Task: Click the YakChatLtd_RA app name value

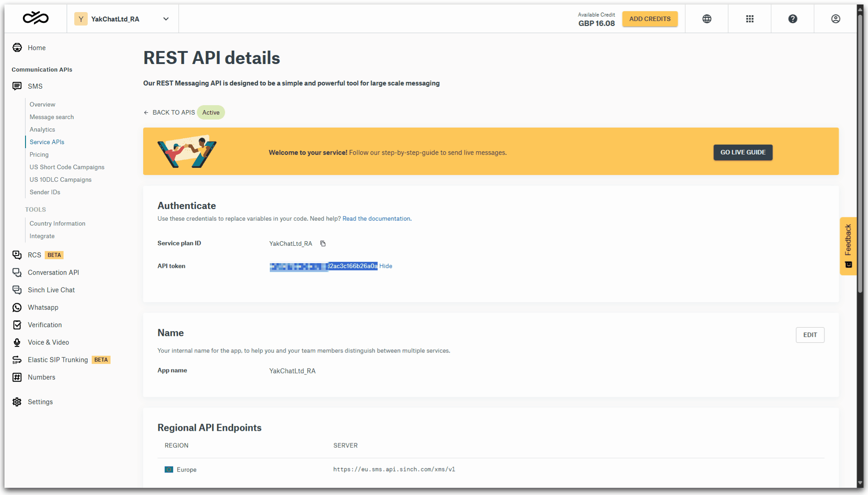Action: [x=292, y=371]
